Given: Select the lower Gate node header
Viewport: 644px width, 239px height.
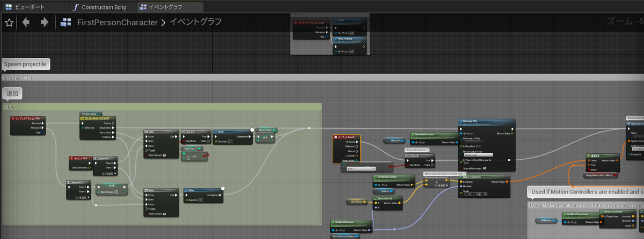Looking at the screenshot, I should pyautogui.click(x=161, y=190).
